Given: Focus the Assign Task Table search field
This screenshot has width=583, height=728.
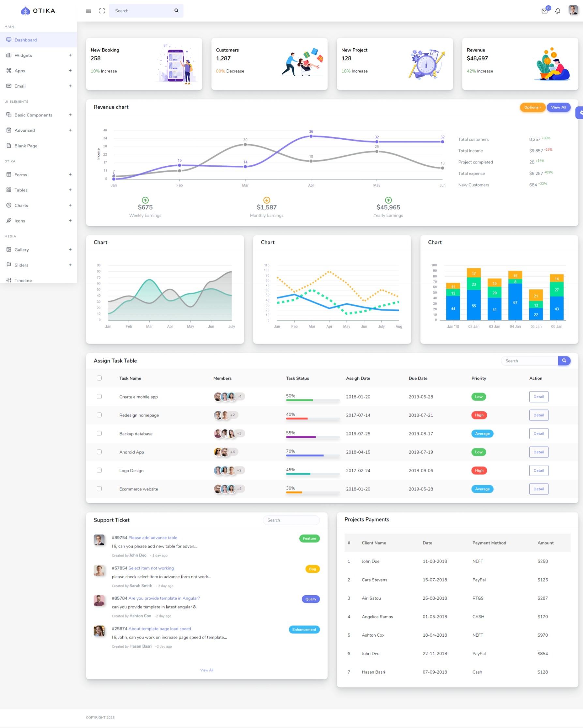Looking at the screenshot, I should [530, 361].
